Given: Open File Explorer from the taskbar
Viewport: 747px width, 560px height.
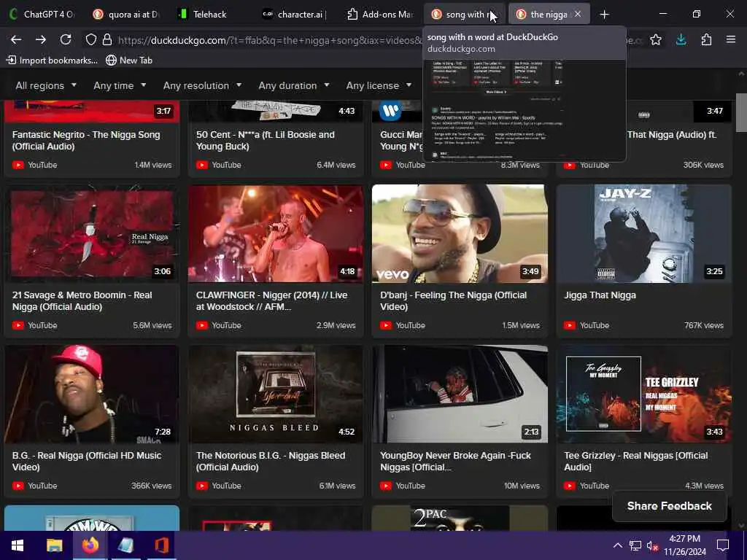Looking at the screenshot, I should click(x=54, y=545).
